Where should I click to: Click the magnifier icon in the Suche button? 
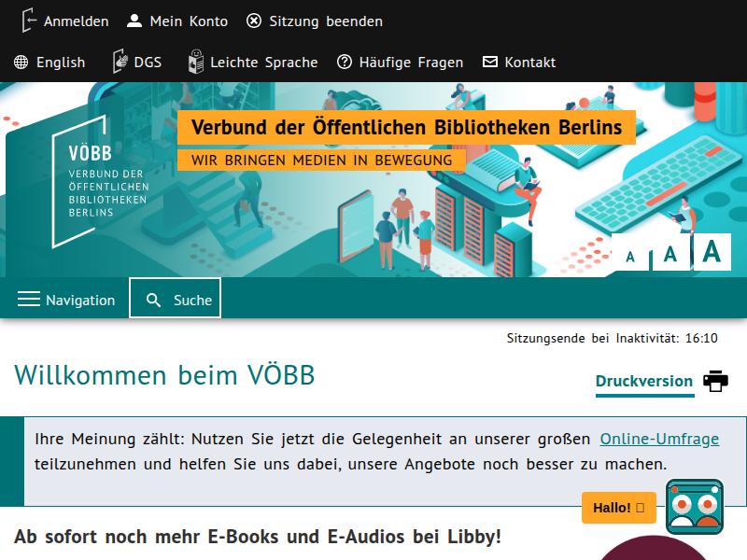[153, 298]
